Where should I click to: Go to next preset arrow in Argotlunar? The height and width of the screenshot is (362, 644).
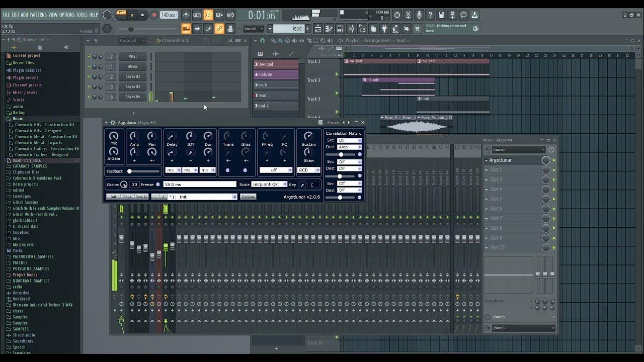pos(349,122)
